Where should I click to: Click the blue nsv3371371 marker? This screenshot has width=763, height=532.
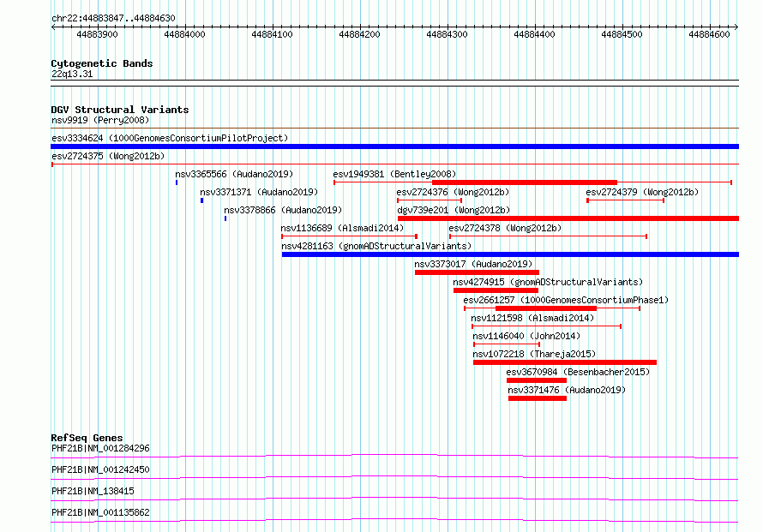(x=202, y=200)
